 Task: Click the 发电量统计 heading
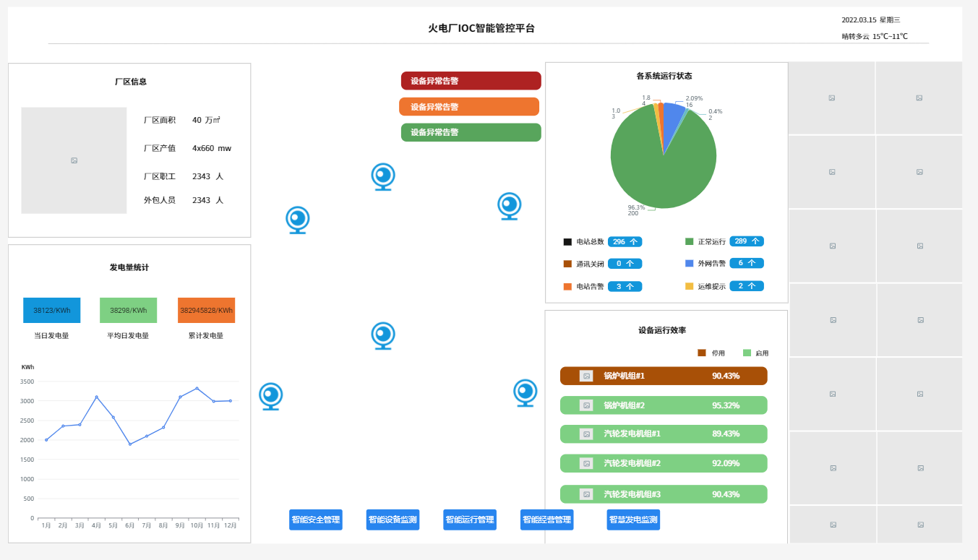click(x=129, y=267)
